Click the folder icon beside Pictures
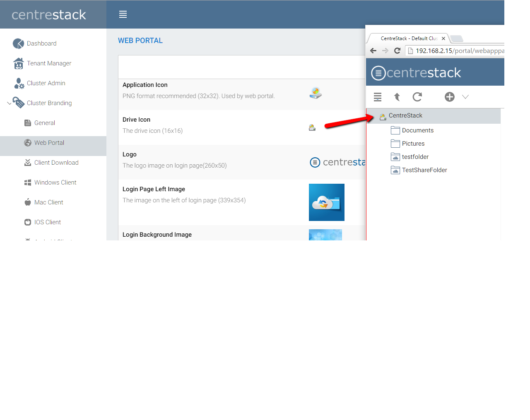Image resolution: width=530 pixels, height=420 pixels. point(395,144)
